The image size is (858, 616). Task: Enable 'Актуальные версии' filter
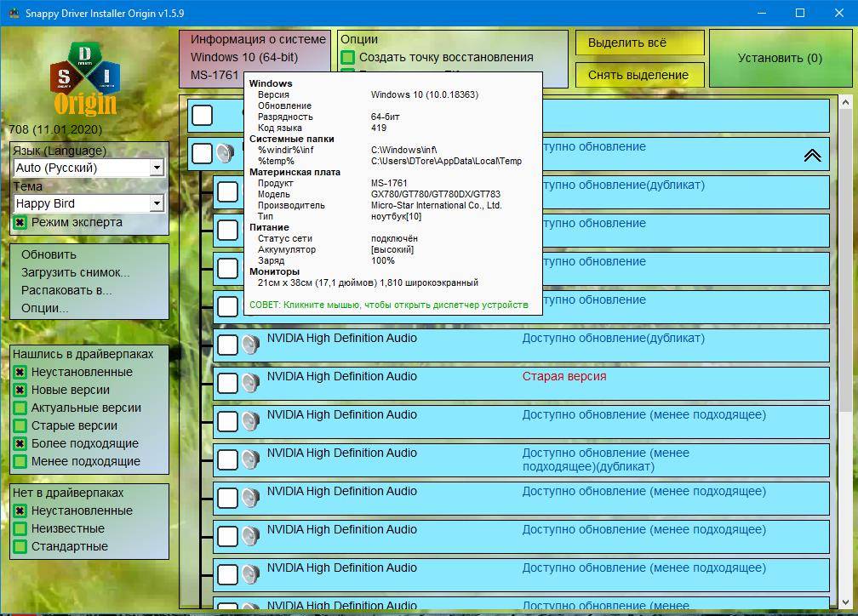20,408
